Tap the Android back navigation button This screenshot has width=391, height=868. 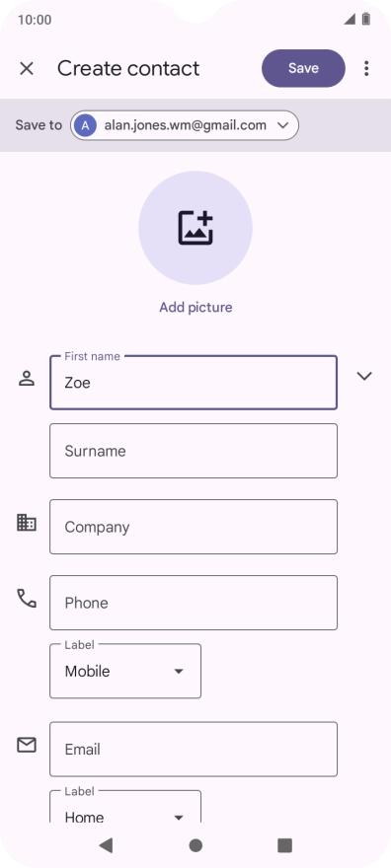[x=106, y=844]
